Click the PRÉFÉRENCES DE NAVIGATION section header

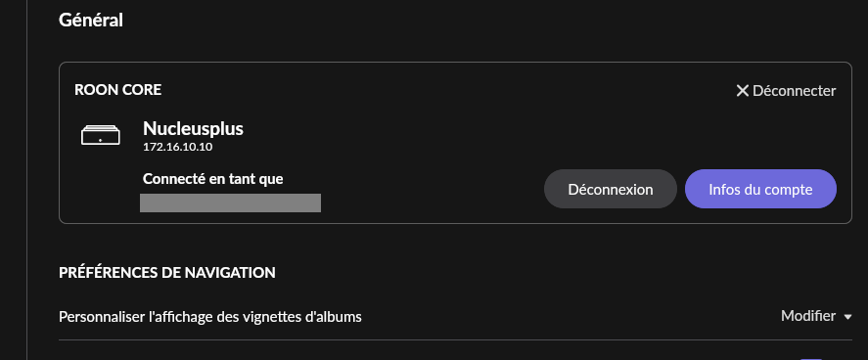click(x=167, y=273)
